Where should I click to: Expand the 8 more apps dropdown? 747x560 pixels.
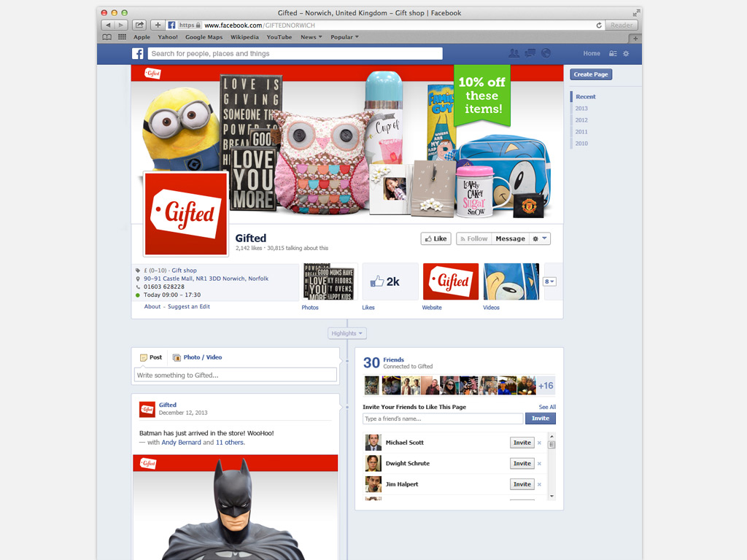(549, 281)
